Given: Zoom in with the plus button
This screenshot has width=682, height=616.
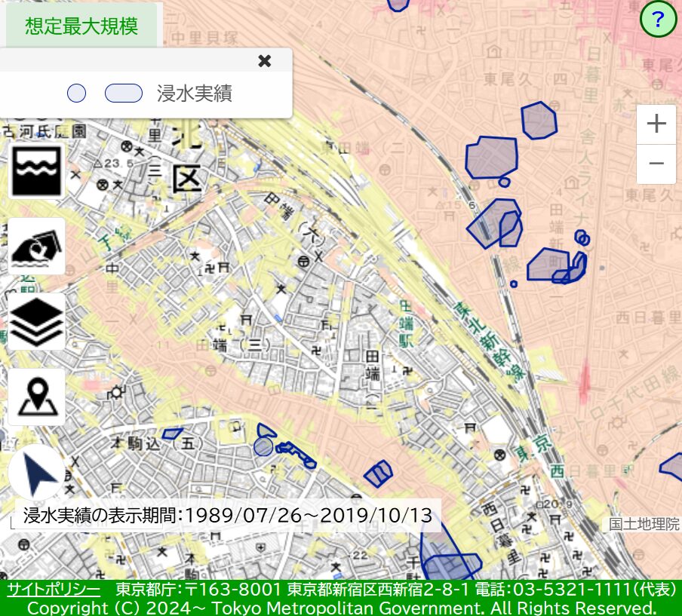Looking at the screenshot, I should click(x=656, y=124).
